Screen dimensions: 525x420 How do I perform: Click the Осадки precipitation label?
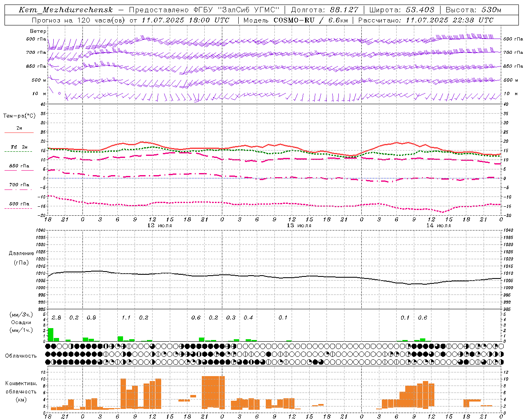[x=21, y=322]
